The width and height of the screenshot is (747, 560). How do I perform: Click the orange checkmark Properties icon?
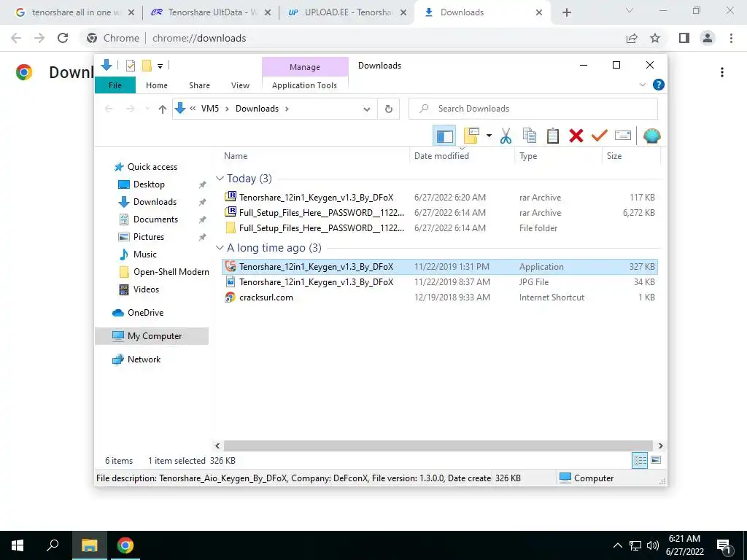point(600,136)
